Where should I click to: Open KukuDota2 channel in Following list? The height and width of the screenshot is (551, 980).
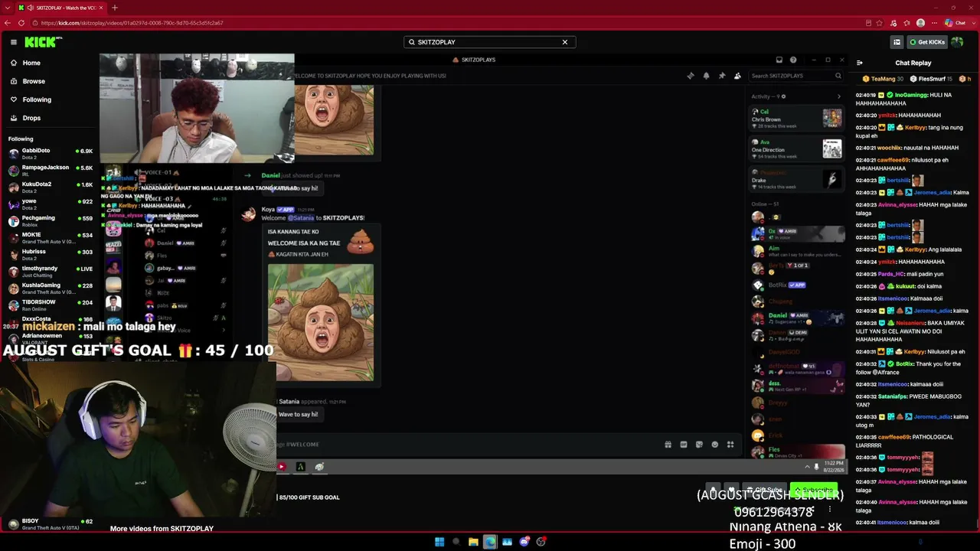50,187
